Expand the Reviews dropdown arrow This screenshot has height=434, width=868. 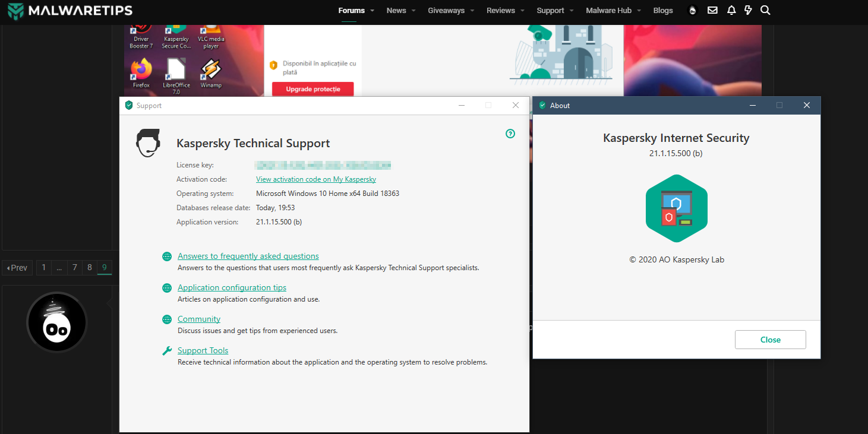point(523,11)
